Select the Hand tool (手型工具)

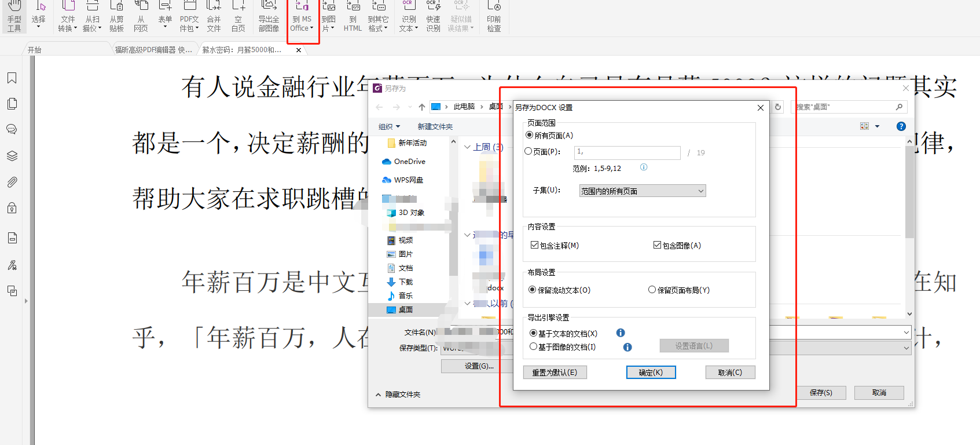14,17
